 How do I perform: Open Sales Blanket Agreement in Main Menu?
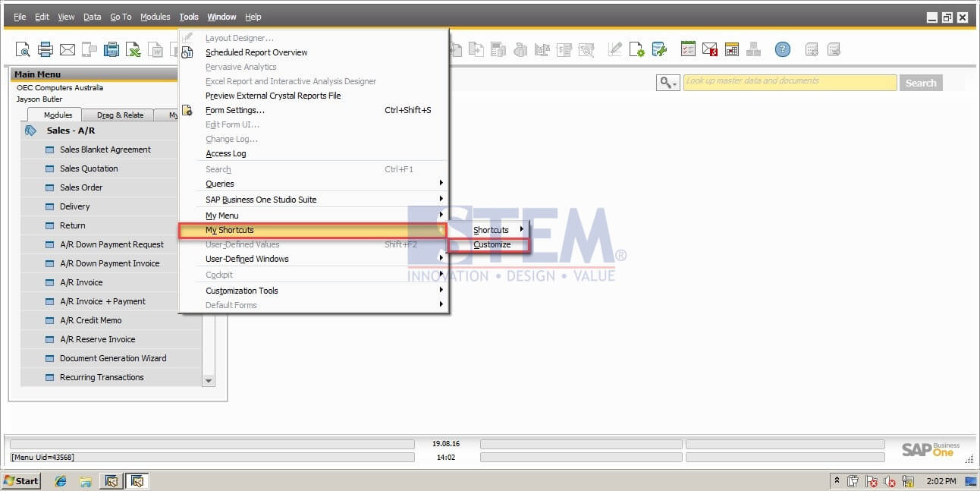pyautogui.click(x=105, y=150)
